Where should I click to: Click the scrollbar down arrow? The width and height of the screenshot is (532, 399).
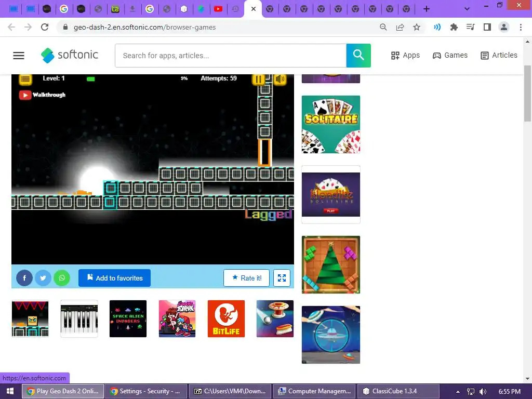(x=527, y=379)
